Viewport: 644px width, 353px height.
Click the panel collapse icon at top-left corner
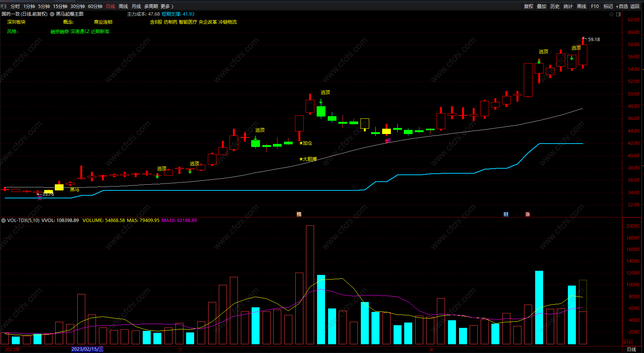click(4, 6)
